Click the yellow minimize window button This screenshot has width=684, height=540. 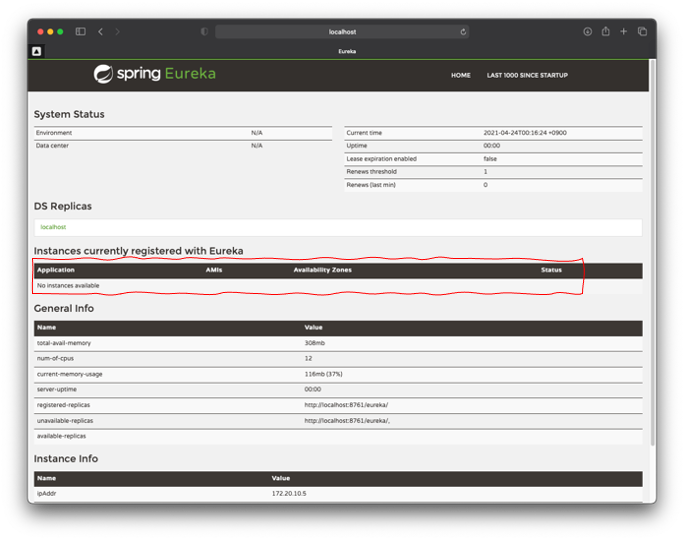click(x=50, y=31)
